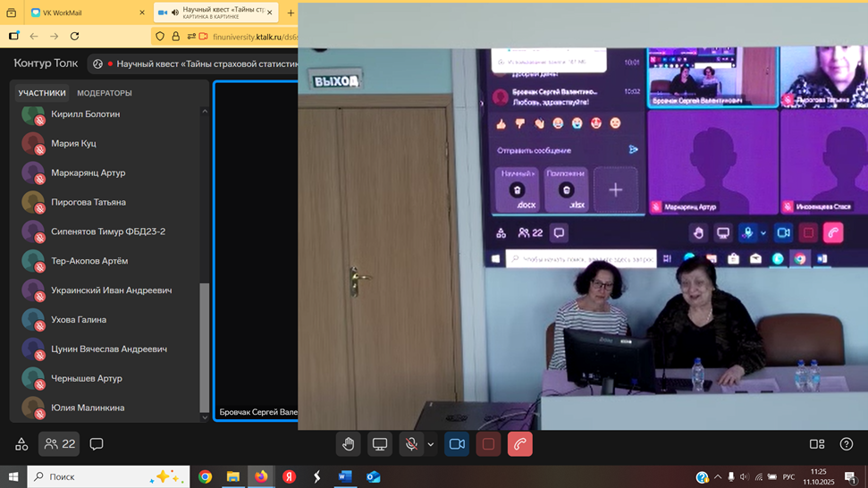Toggle participants list showing 22

(59, 444)
